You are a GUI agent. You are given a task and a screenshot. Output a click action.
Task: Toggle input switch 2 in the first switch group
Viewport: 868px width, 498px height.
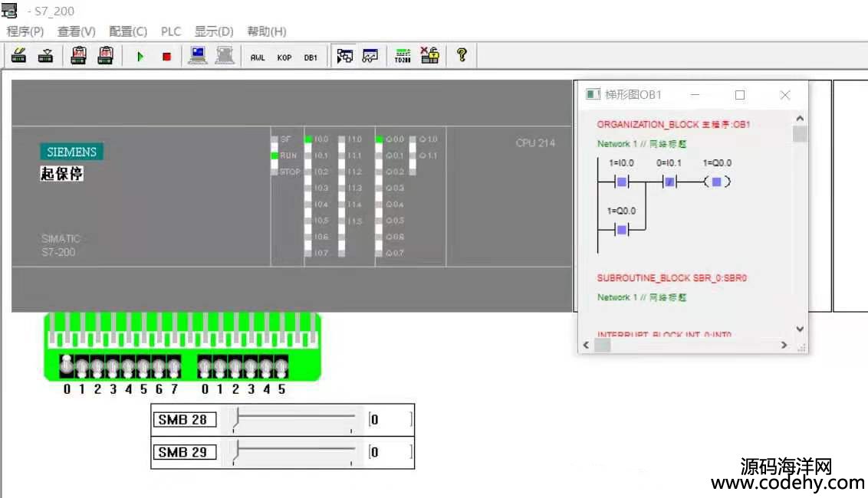(97, 365)
